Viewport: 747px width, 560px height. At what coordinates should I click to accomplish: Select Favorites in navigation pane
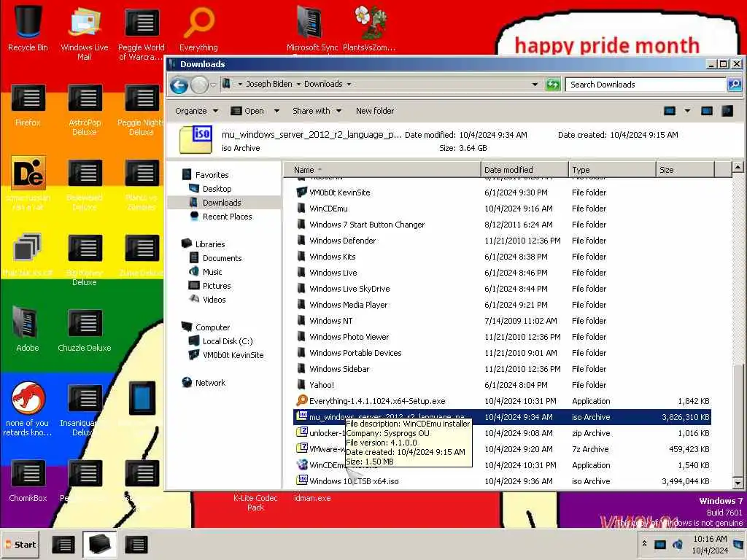(205, 175)
